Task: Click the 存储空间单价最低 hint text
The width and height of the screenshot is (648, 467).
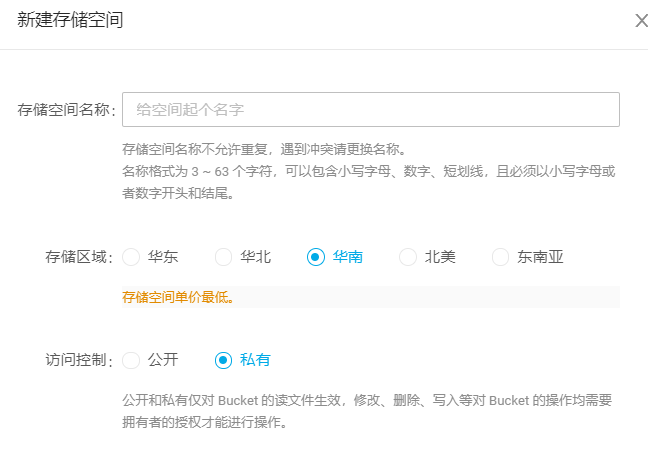Action: [x=178, y=297]
